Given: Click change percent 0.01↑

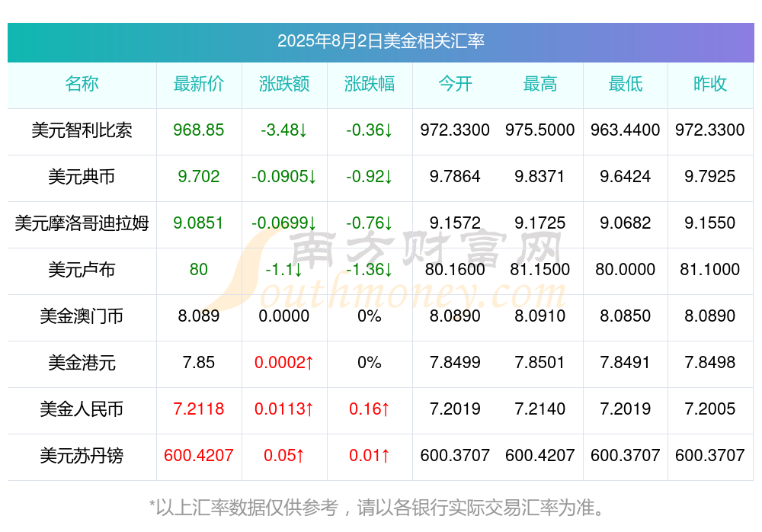Looking at the screenshot, I should [x=370, y=455].
